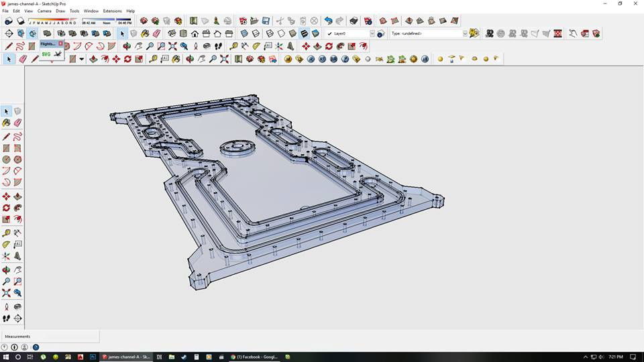The width and height of the screenshot is (644, 362).
Task: Toggle X-Ray face style
Action: coord(244,33)
